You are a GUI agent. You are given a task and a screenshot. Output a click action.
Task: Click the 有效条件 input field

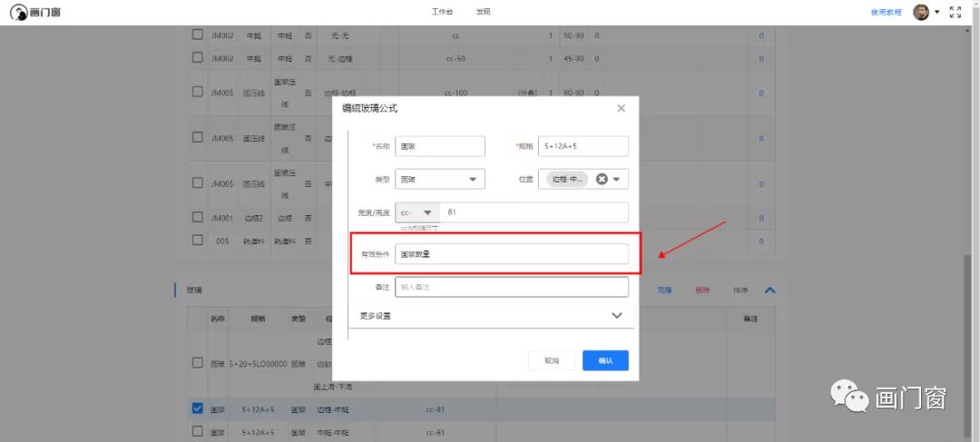[x=511, y=254]
